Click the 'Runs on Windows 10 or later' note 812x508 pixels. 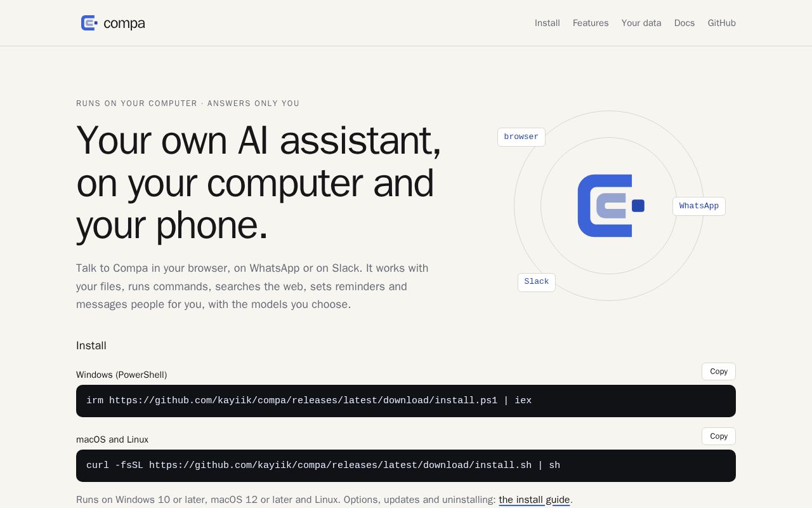point(324,500)
